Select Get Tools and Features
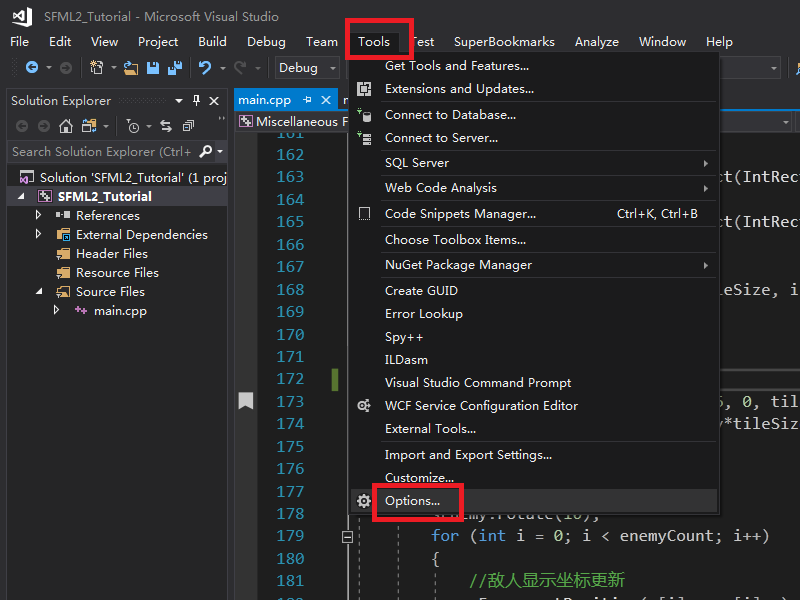 534,66
